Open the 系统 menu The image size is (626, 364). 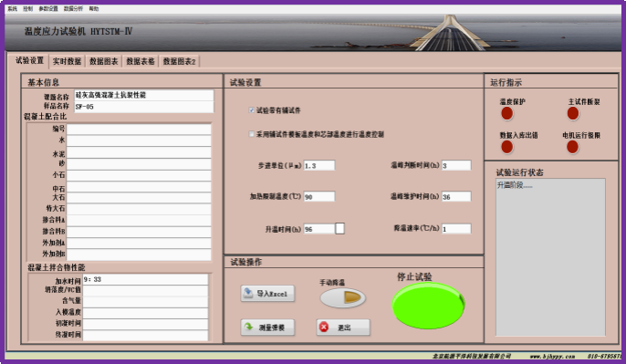coord(13,8)
